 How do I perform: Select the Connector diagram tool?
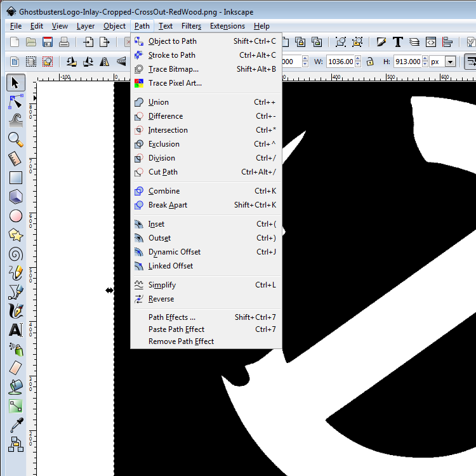pyautogui.click(x=15, y=444)
